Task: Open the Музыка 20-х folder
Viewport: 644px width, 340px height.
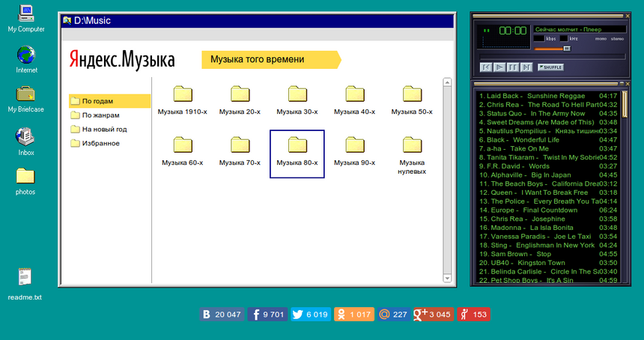Action: coord(240,100)
